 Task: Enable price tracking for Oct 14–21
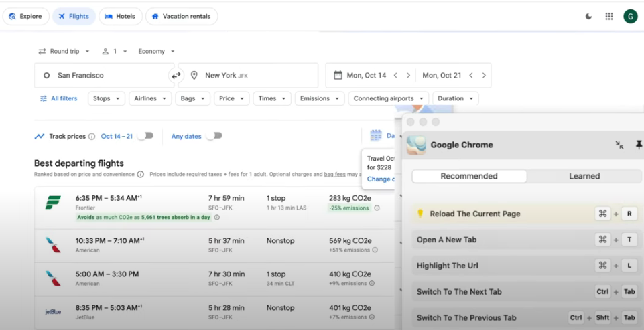pyautogui.click(x=145, y=136)
